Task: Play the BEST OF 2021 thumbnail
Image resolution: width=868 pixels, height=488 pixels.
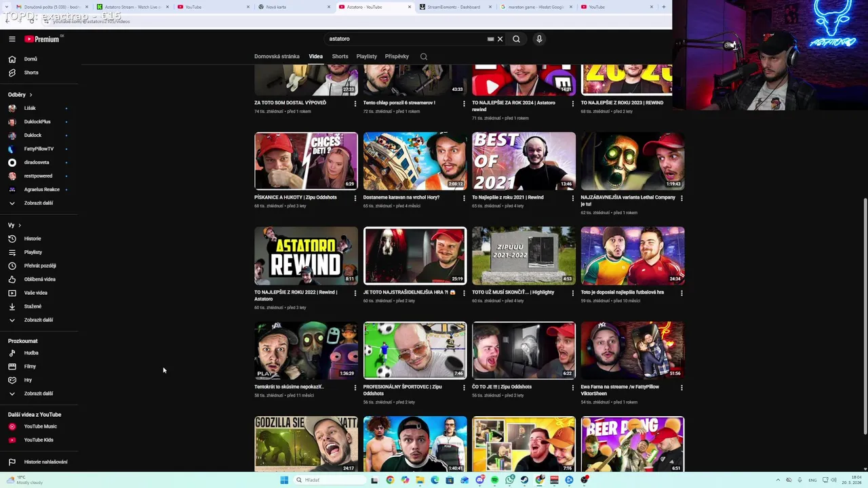Action: point(524,161)
